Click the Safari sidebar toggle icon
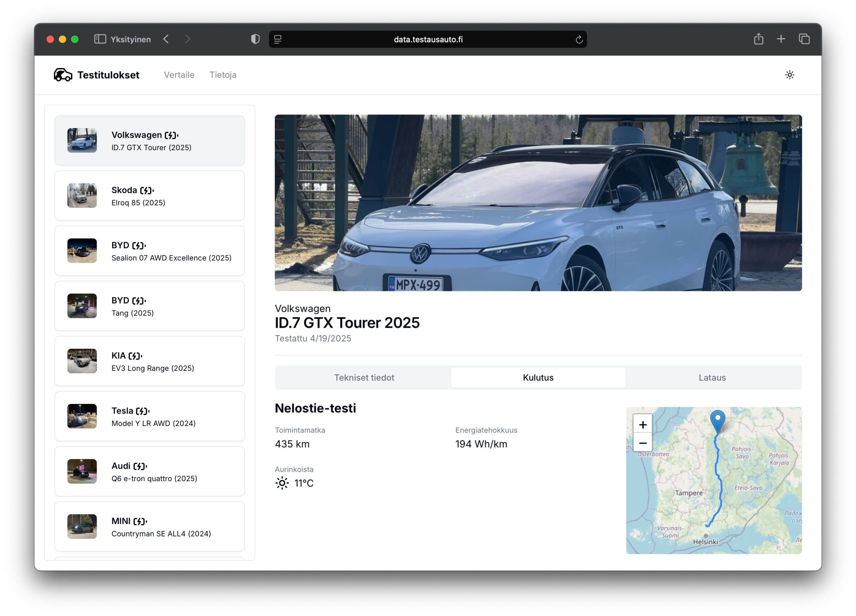Image resolution: width=856 pixels, height=616 pixels. pos(100,39)
